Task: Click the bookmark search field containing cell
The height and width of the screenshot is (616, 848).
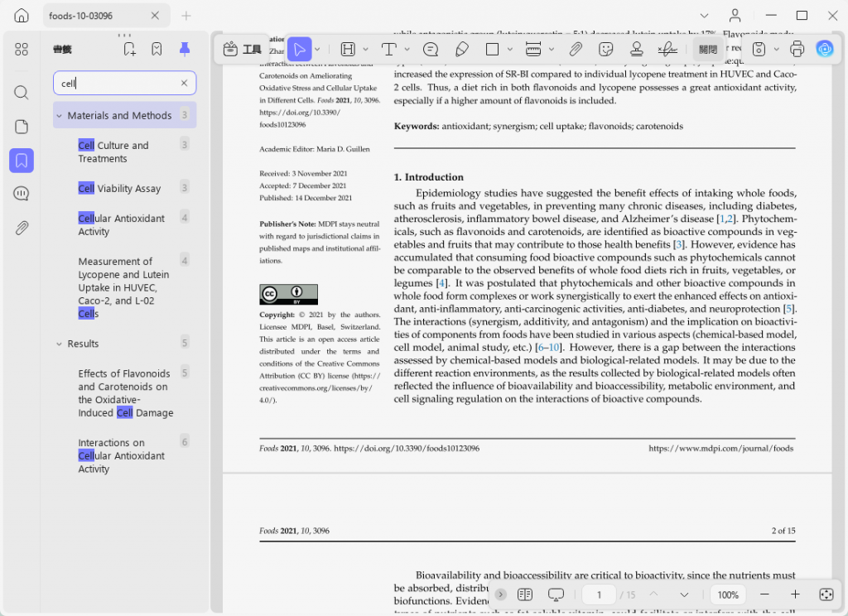Action: point(124,83)
